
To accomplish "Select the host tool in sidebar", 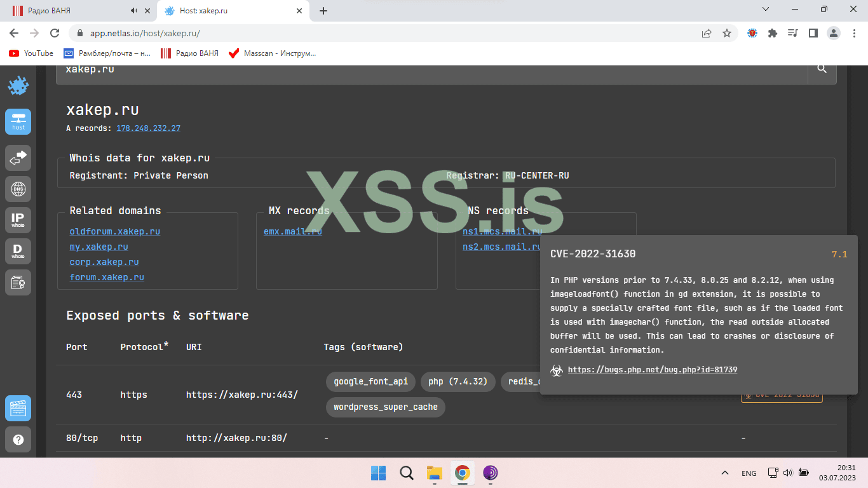I will pyautogui.click(x=18, y=121).
